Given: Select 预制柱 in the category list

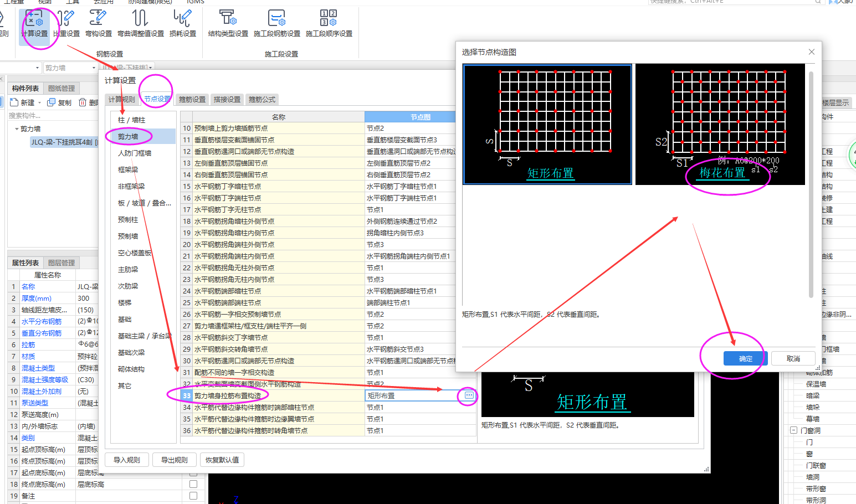Looking at the screenshot, I should point(143,219).
